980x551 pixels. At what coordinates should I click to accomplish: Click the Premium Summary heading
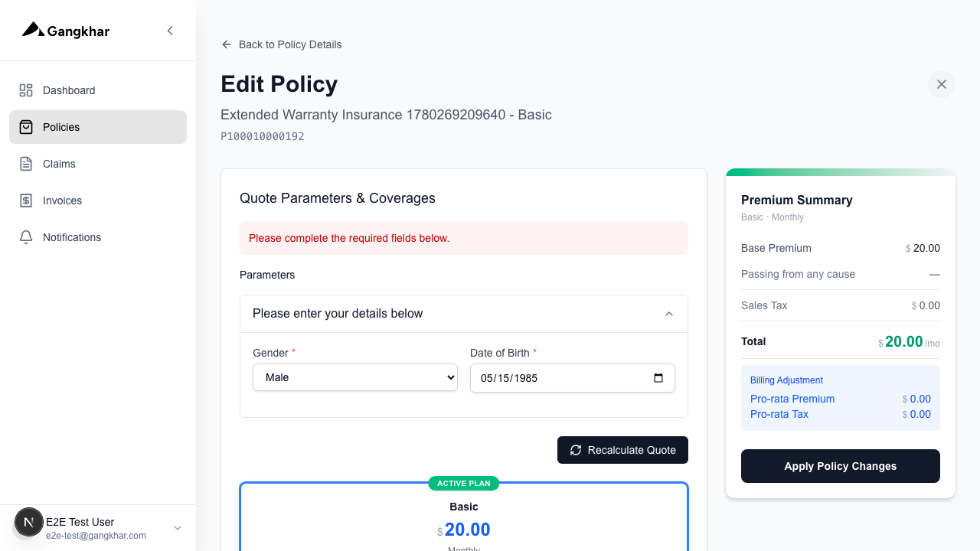tap(797, 200)
